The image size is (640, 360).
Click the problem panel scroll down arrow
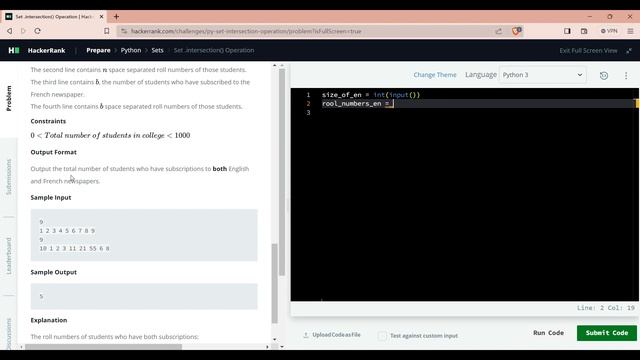(274, 339)
